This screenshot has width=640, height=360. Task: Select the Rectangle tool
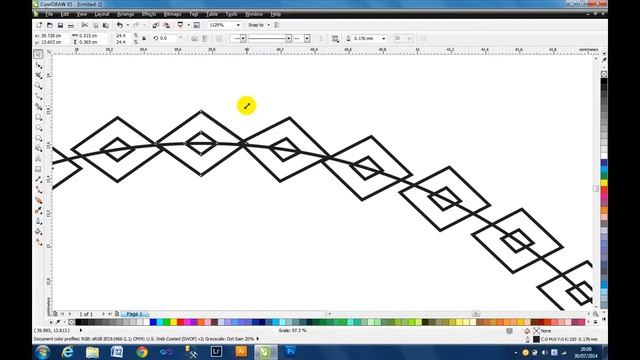pyautogui.click(x=38, y=118)
